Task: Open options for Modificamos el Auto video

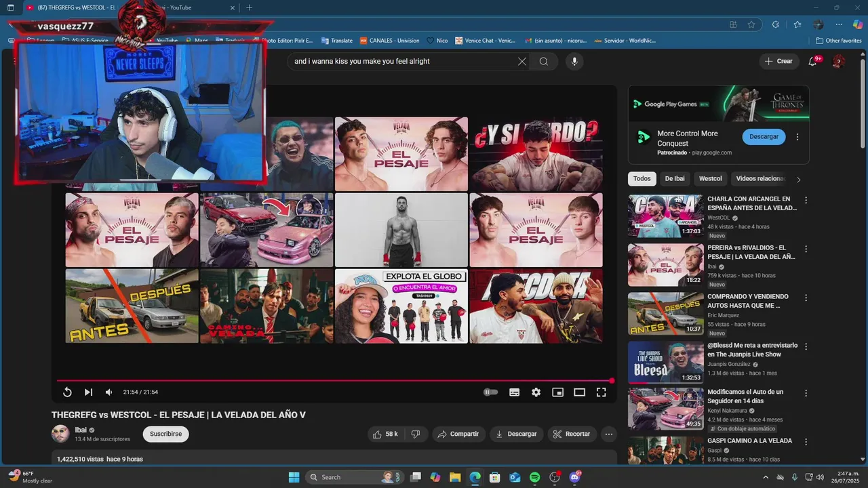Action: [x=806, y=393]
